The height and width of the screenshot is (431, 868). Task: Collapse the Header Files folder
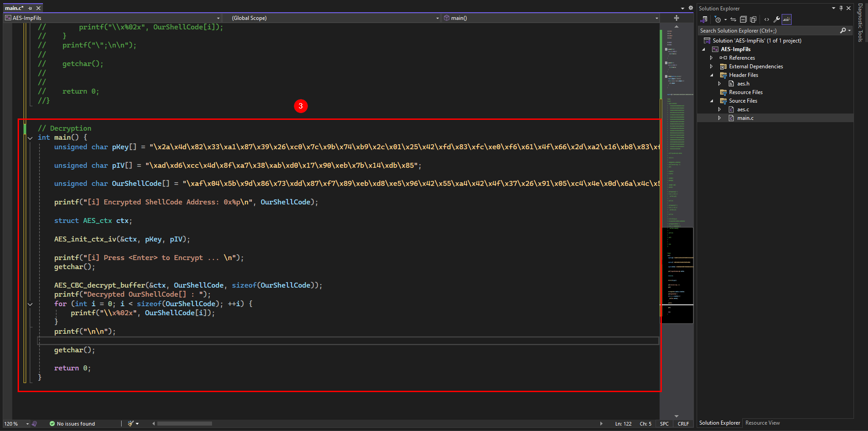coord(711,75)
